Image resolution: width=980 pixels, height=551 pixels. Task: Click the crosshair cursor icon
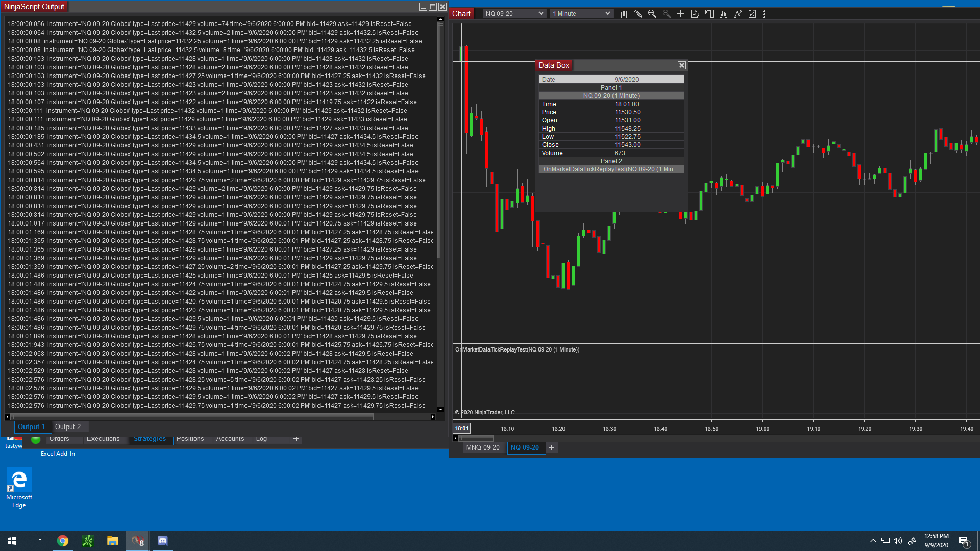tap(680, 14)
